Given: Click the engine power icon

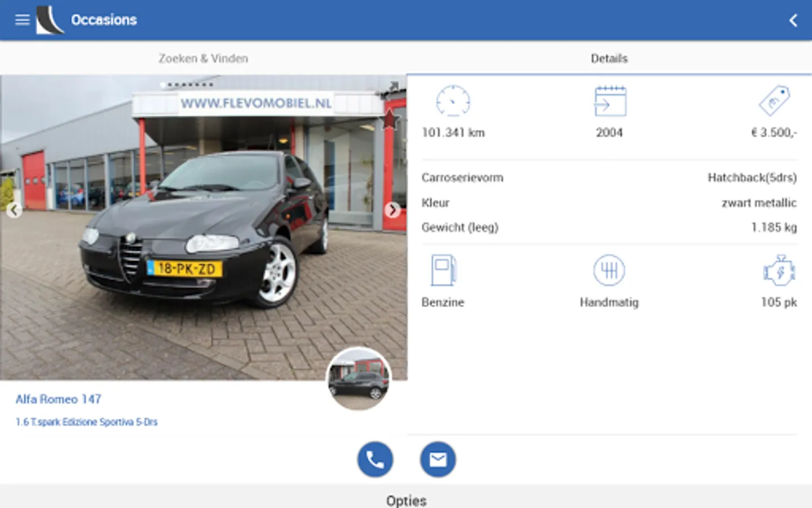Looking at the screenshot, I should coord(779,270).
